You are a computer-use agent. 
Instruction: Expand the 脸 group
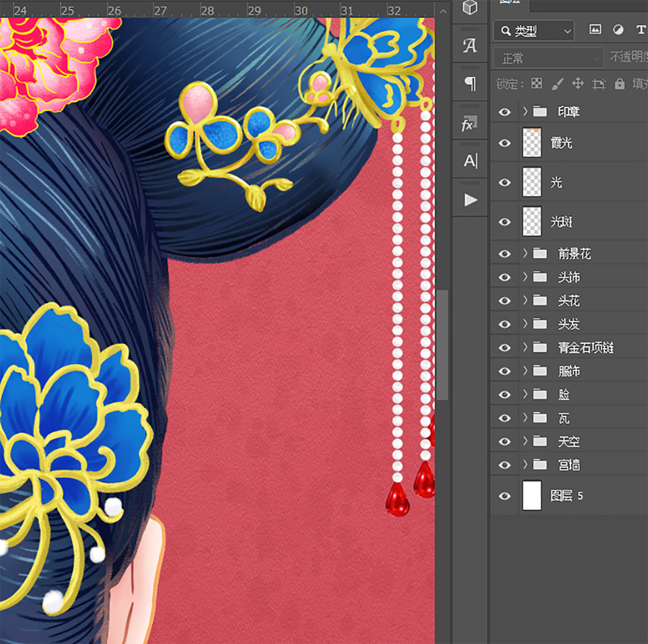pyautogui.click(x=525, y=394)
